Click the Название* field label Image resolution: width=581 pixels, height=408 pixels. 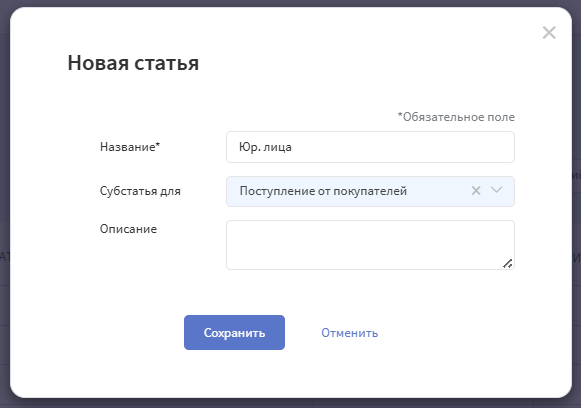pos(130,147)
